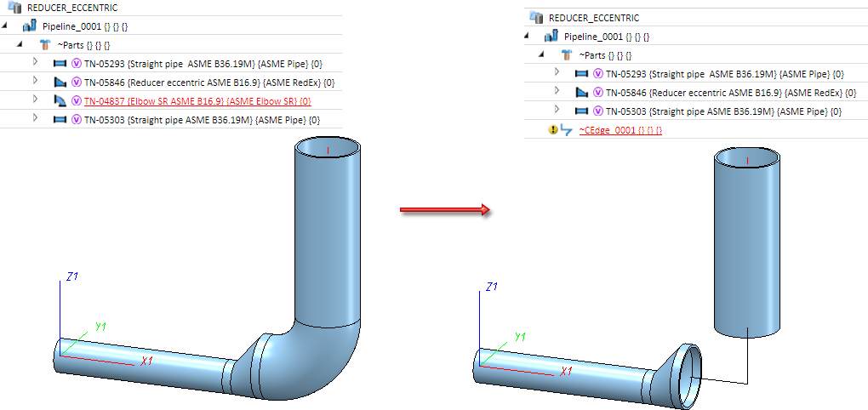Expand TN-05293 in the tree containing Elbow SR
Viewport: 868px width, 410px height.
tap(35, 62)
